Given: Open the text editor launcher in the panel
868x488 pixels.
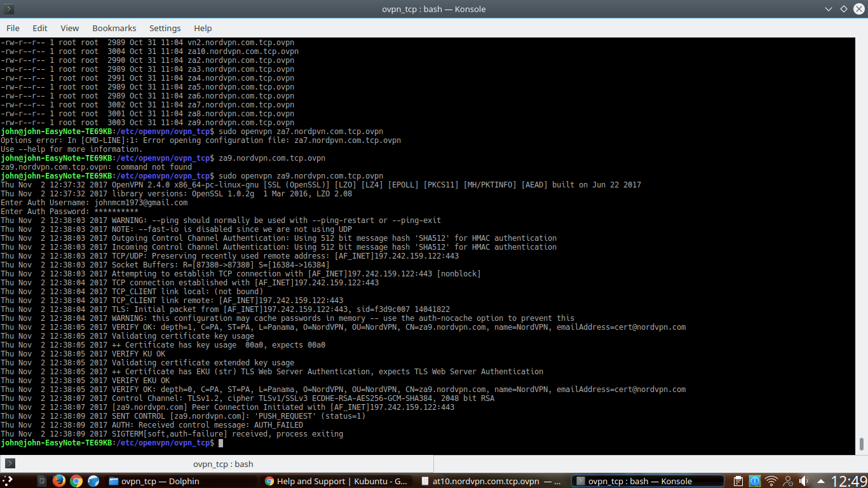Looking at the screenshot, I should [42, 481].
